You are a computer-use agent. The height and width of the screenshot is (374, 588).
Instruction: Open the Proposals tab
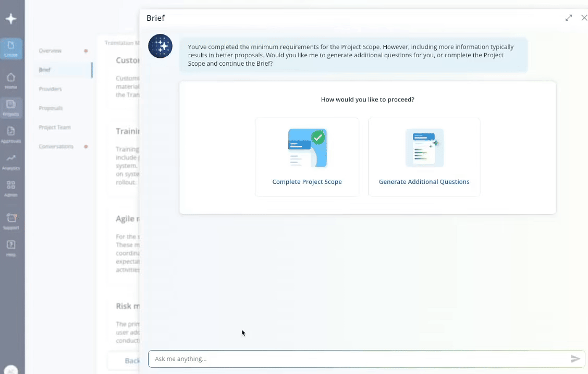pyautogui.click(x=51, y=108)
